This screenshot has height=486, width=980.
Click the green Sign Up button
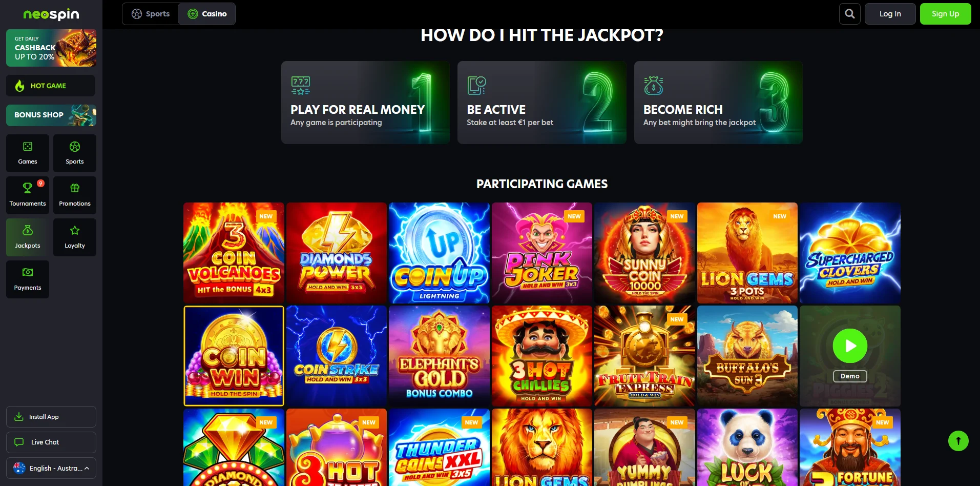(x=945, y=14)
